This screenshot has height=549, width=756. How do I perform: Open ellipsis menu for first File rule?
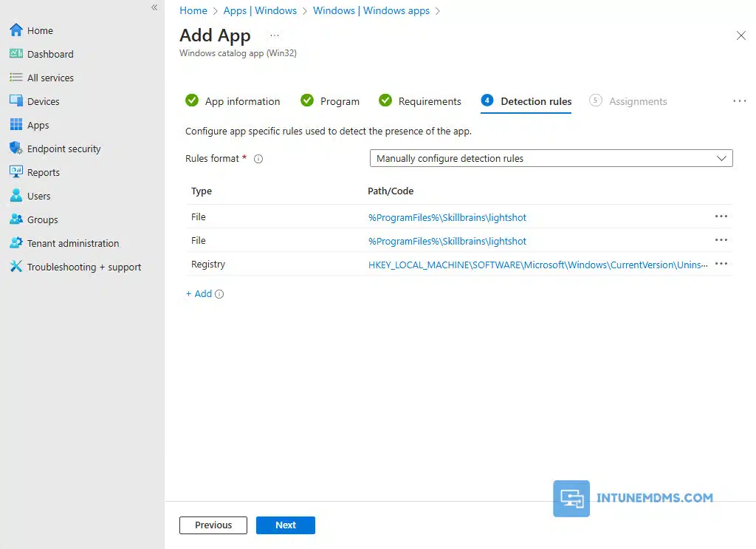pos(721,216)
